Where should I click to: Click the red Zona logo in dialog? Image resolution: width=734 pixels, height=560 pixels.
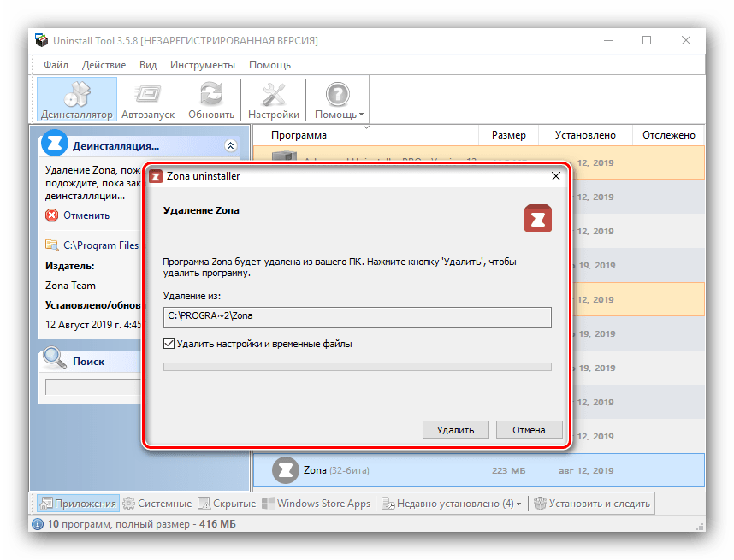(x=538, y=218)
